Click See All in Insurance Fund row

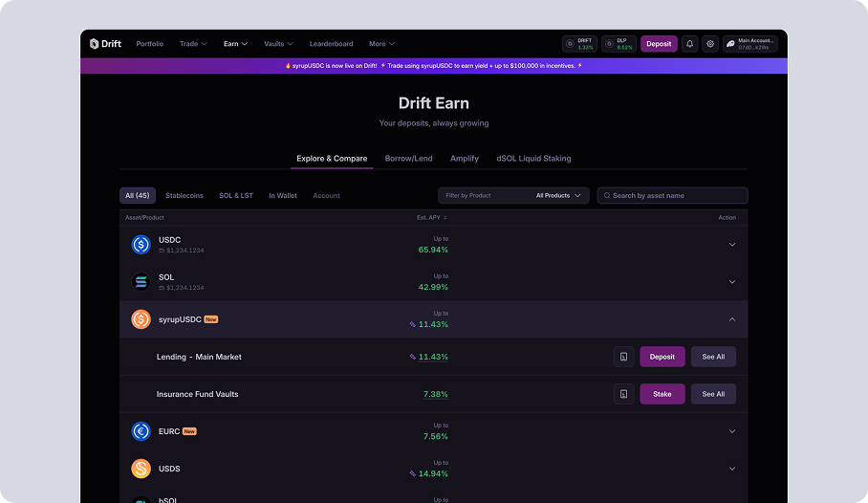pyautogui.click(x=713, y=394)
